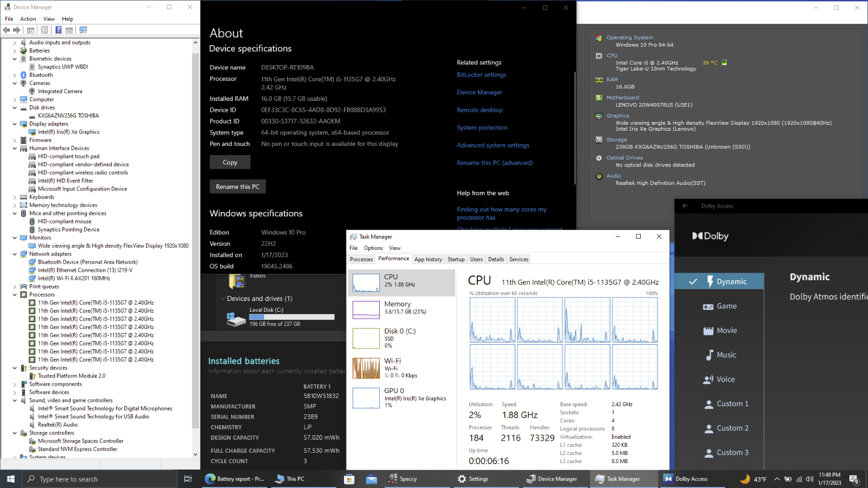Select Custom 2 profile in Dolby
868x488 pixels.
tap(719, 428)
